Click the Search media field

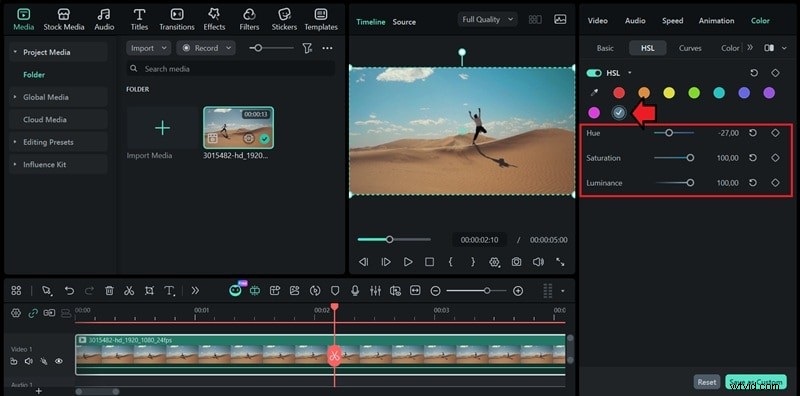231,68
